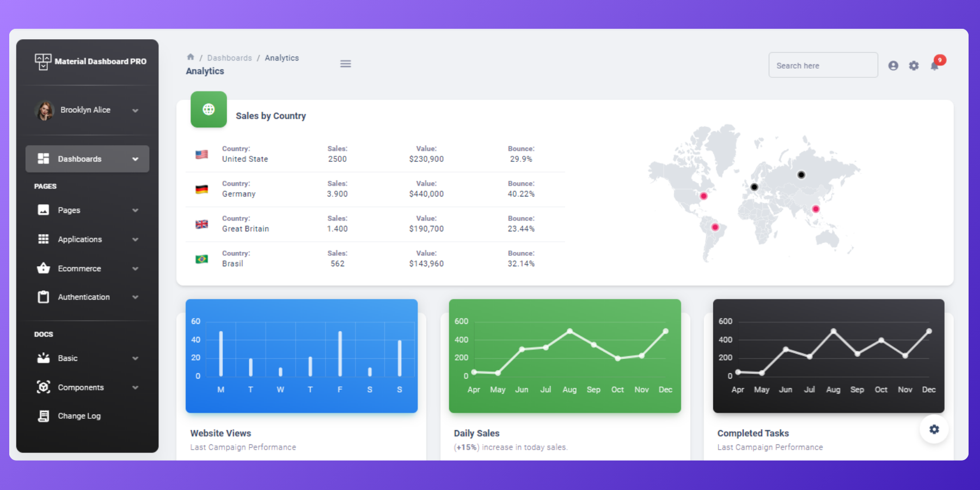980x490 pixels.
Task: Open settings gear icon in top bar
Action: tap(914, 65)
